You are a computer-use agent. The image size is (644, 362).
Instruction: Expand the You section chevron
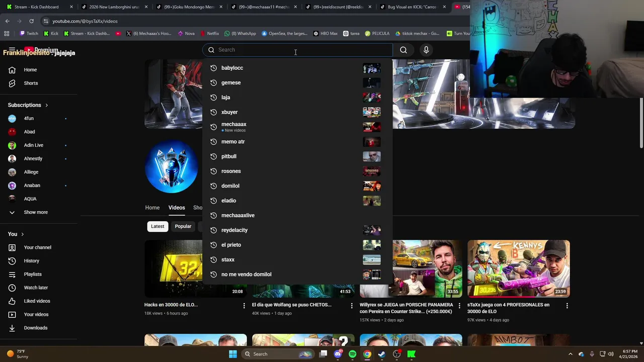pos(22,234)
